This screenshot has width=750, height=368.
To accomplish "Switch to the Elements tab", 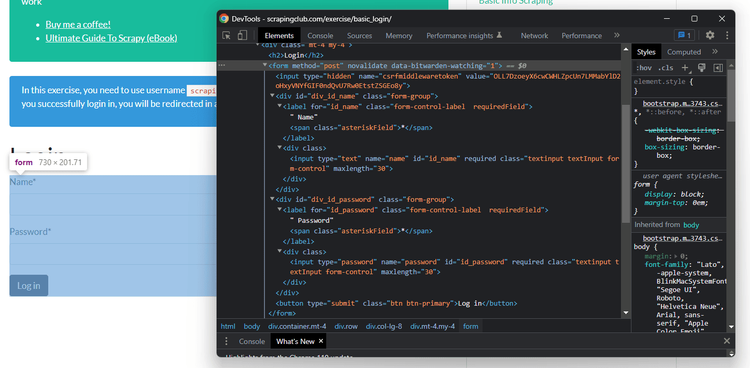I will [x=279, y=35].
